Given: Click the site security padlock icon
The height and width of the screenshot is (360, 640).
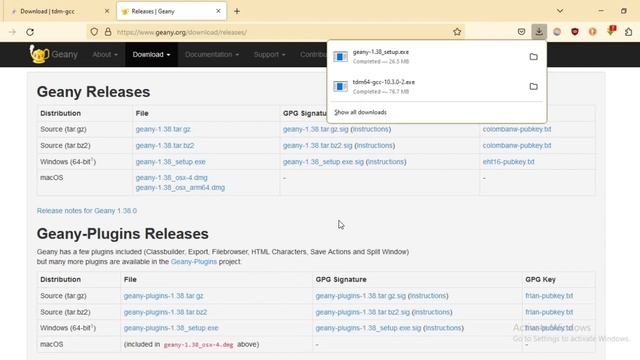Looking at the screenshot, I should (108, 32).
